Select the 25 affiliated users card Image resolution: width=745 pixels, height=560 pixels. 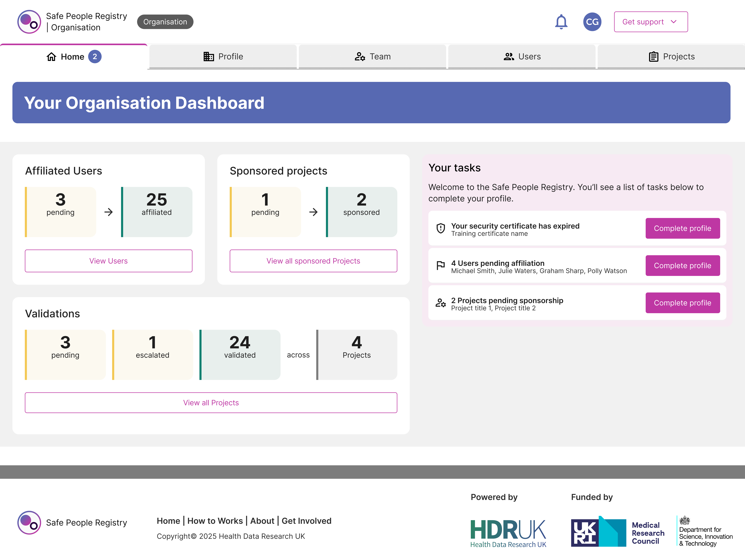[157, 212]
